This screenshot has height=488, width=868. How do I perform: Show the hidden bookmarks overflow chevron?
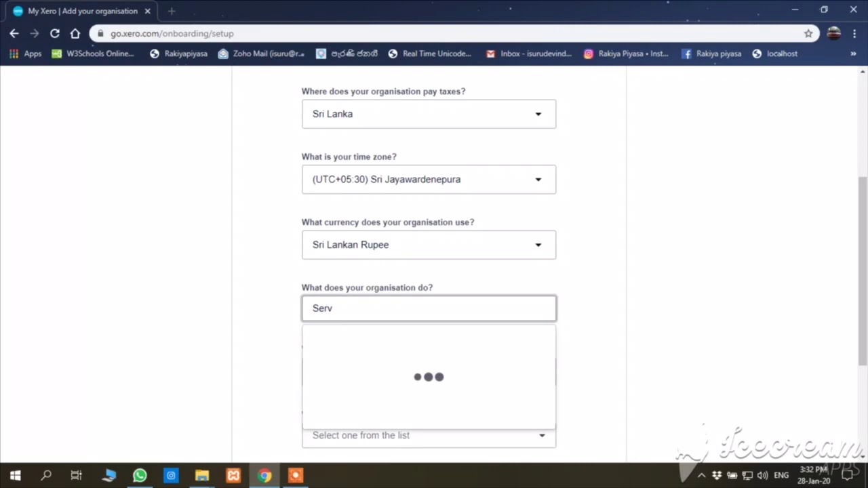click(853, 54)
